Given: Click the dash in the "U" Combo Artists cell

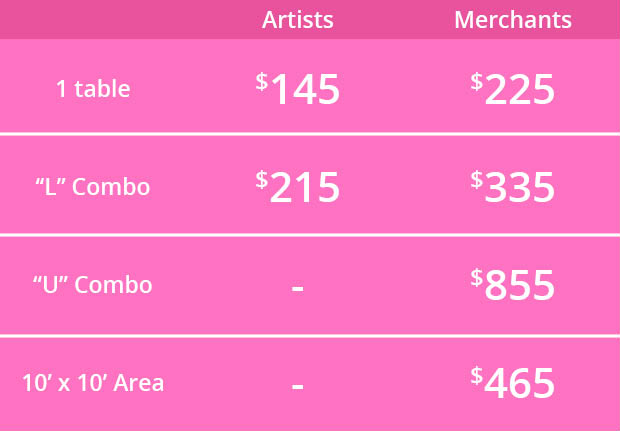Looking at the screenshot, I should pos(297,287).
